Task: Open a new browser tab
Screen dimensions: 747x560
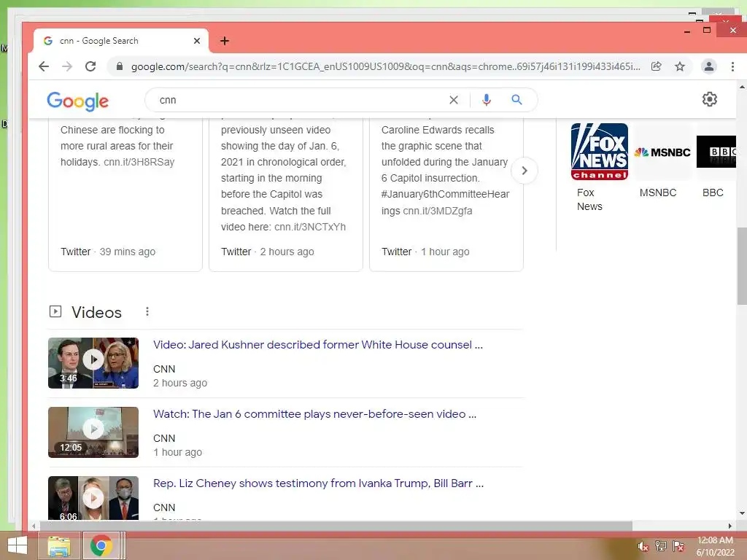Action: (x=225, y=41)
